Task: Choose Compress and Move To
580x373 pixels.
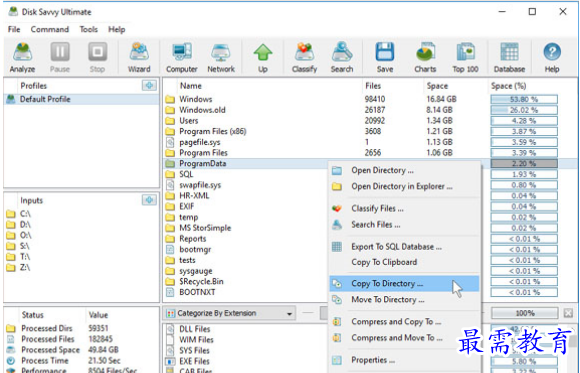Action: (404, 338)
